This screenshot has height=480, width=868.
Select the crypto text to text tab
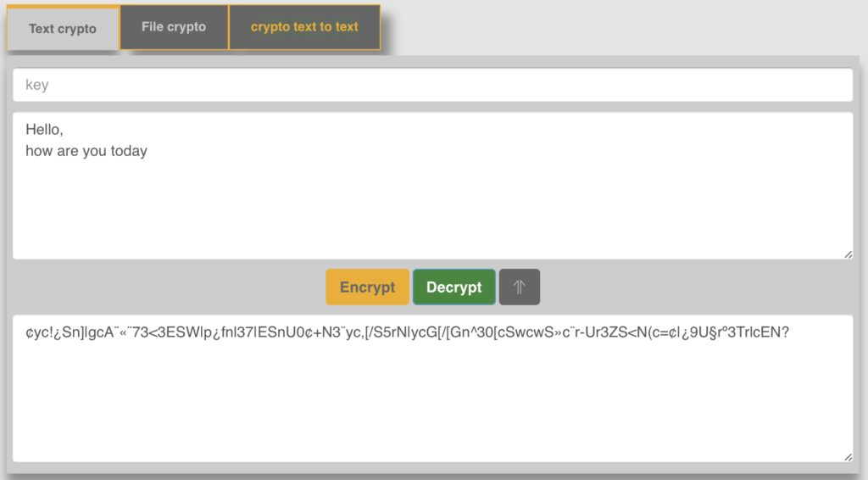click(x=304, y=27)
